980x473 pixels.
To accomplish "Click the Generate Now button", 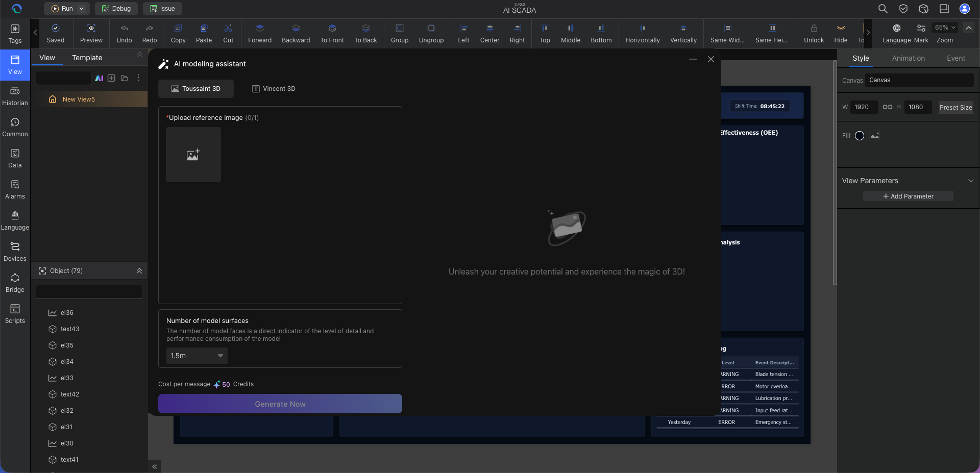I will (x=280, y=404).
